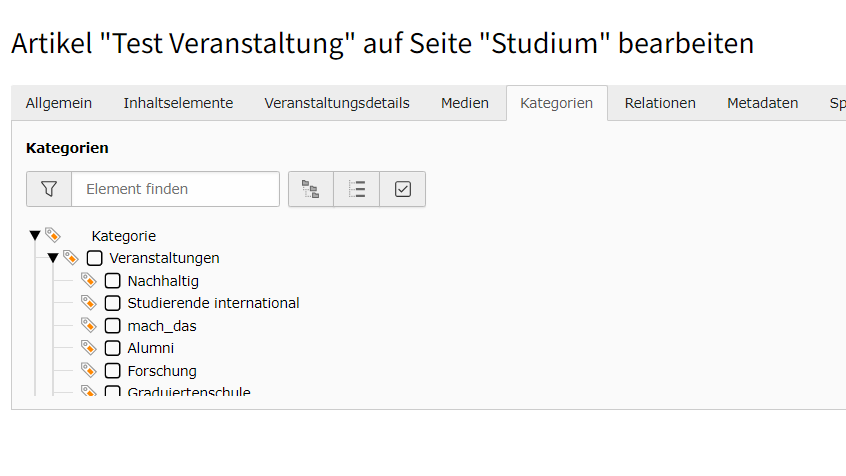Click the collapse tree list icon button
Image resolution: width=846 pixels, height=476 pixels.
357,189
